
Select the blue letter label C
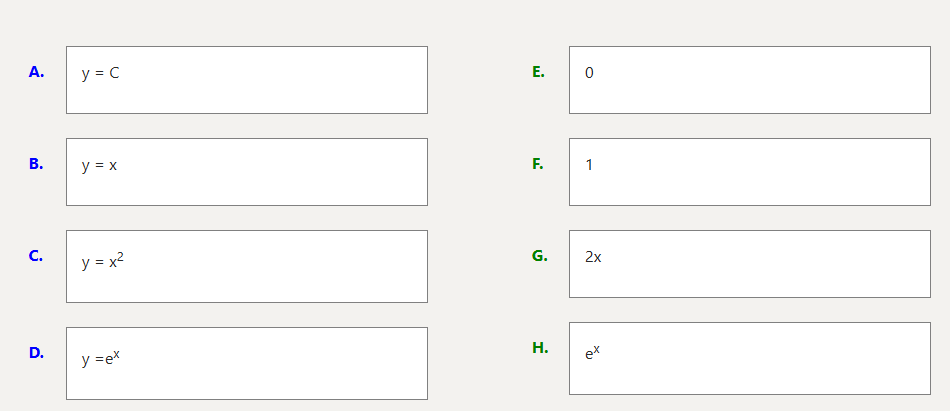(x=36, y=256)
